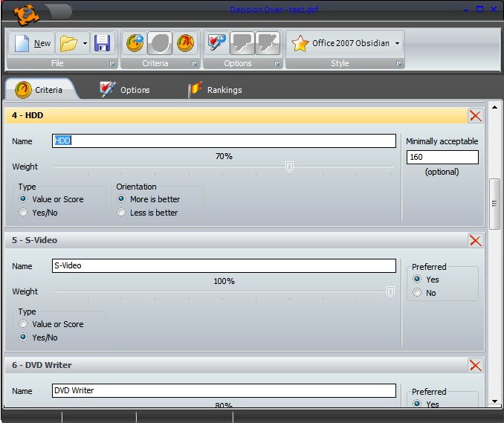
Task: Switch to the Rankings tab
Action: [x=216, y=90]
